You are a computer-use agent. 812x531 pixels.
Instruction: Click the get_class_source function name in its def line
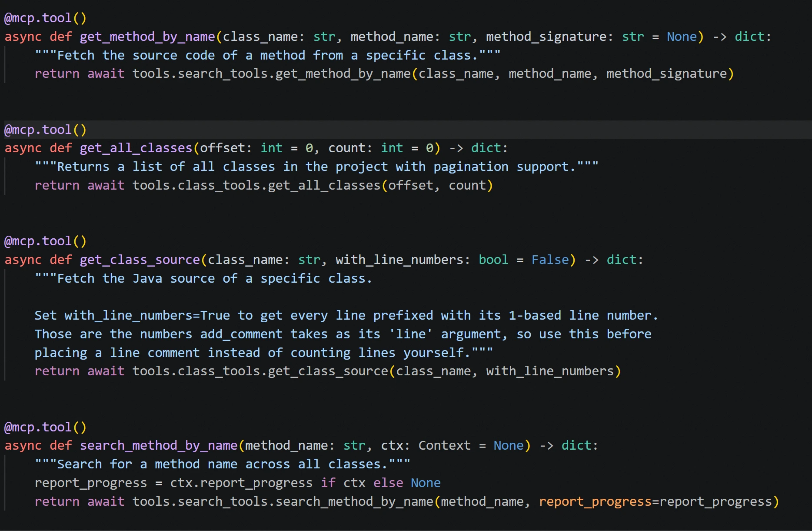140,260
